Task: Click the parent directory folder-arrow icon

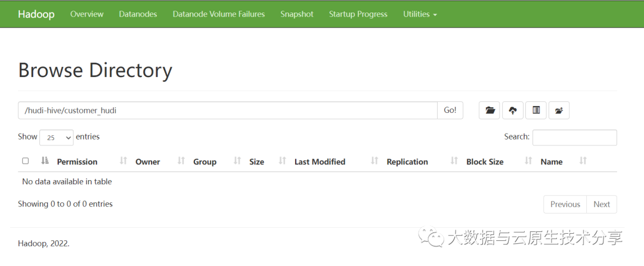Action: [559, 110]
